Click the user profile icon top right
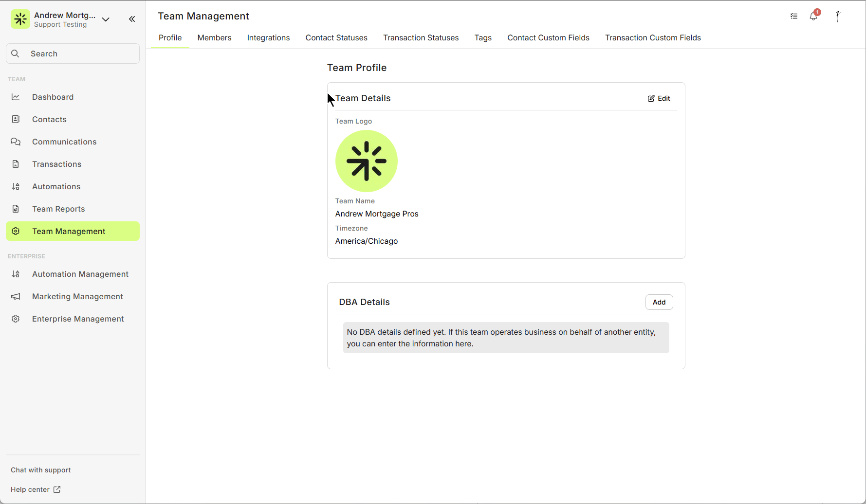This screenshot has width=866, height=504. [x=838, y=16]
